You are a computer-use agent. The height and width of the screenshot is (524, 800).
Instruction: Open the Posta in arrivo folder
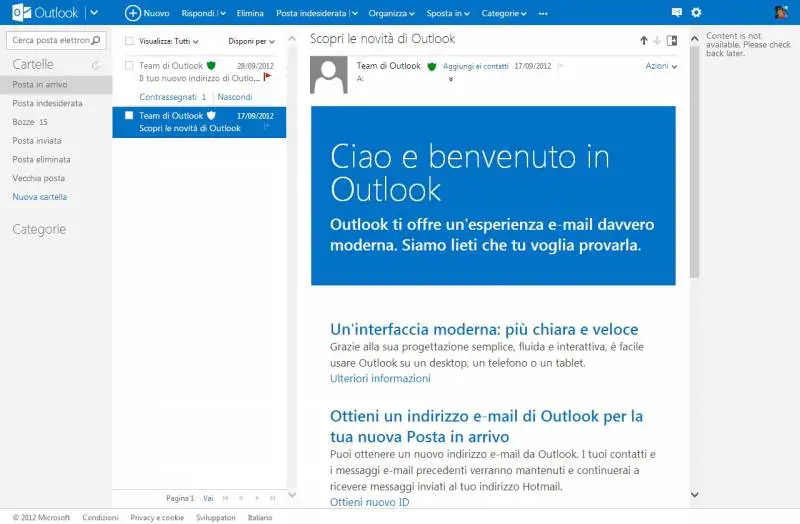tap(56, 84)
